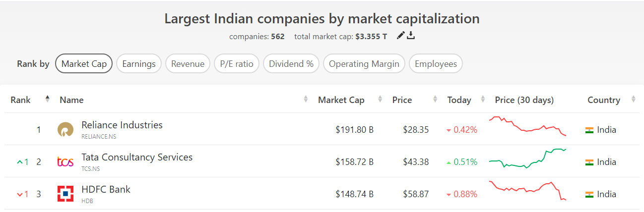
Task: Click India flag in HDFC Bank row
Action: tap(589, 195)
